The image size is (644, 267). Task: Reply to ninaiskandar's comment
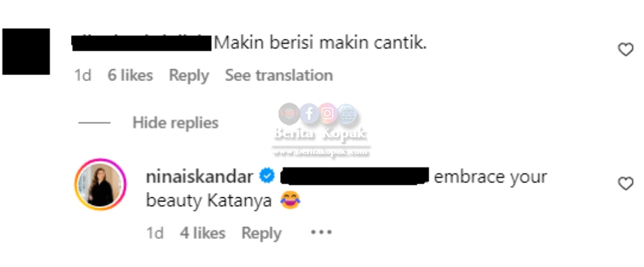(x=261, y=233)
